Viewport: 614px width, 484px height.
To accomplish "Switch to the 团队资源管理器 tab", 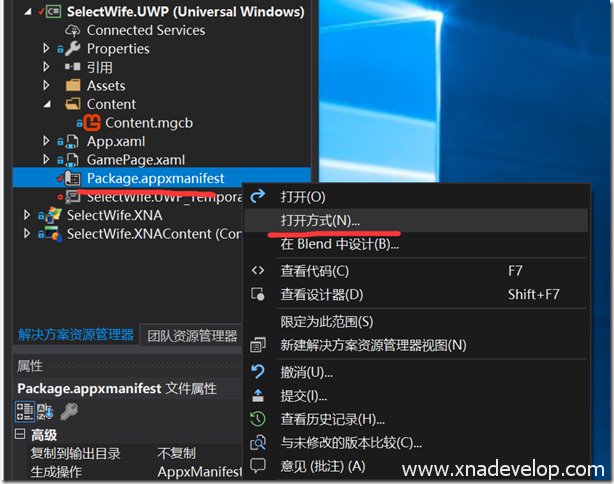I will coord(190,335).
